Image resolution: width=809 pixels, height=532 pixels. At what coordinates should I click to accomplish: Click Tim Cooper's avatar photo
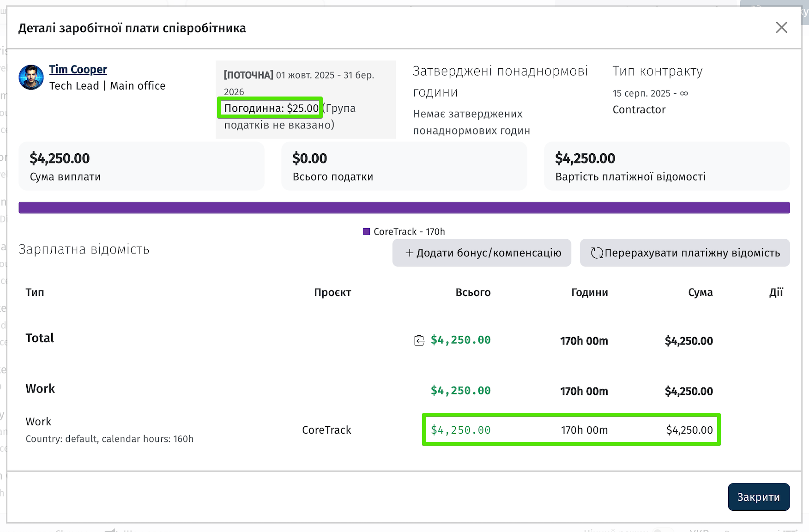31,77
